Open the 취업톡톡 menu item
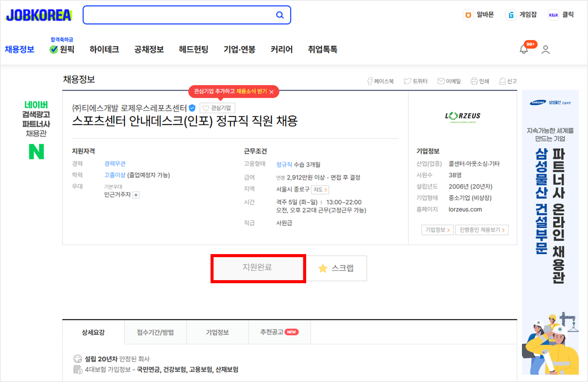The height and width of the screenshot is (382, 588). [x=322, y=49]
